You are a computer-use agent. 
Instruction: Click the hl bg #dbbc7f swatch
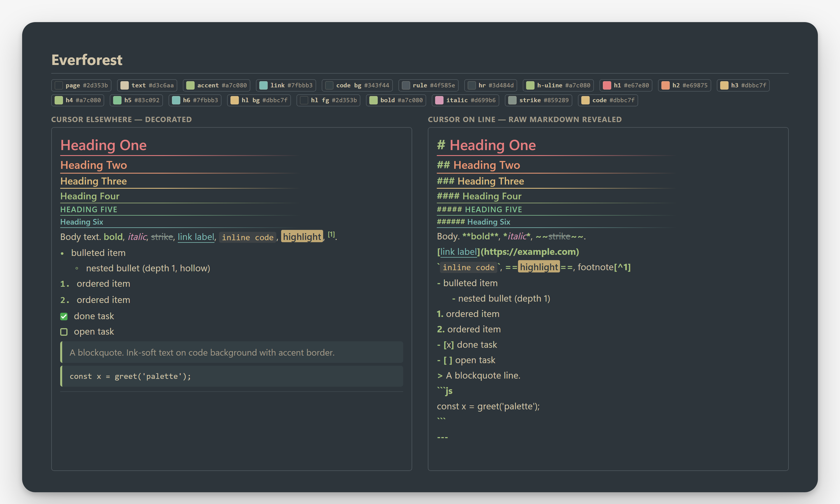tap(259, 100)
